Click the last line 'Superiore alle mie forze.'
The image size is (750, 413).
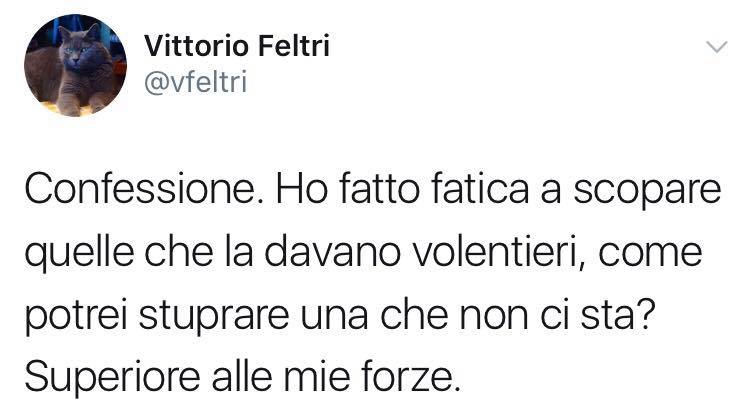(x=242, y=378)
